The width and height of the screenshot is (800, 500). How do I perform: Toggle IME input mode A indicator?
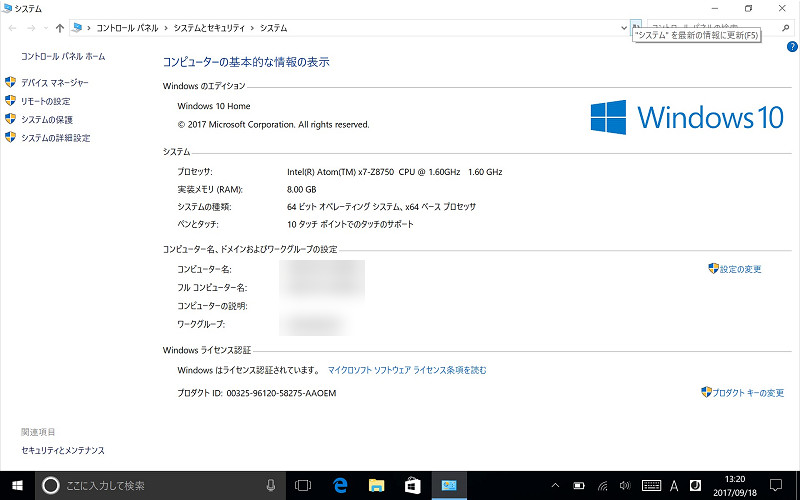coord(674,485)
